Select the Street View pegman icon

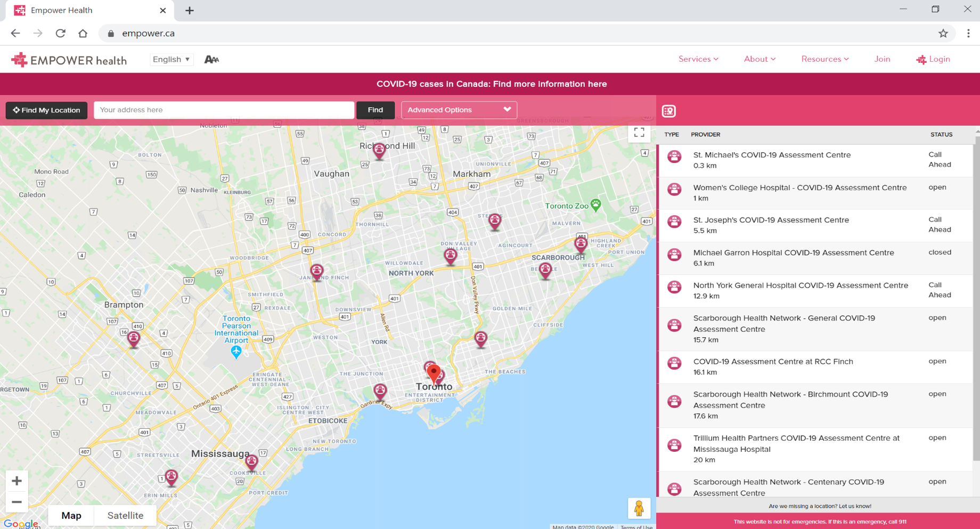639,508
